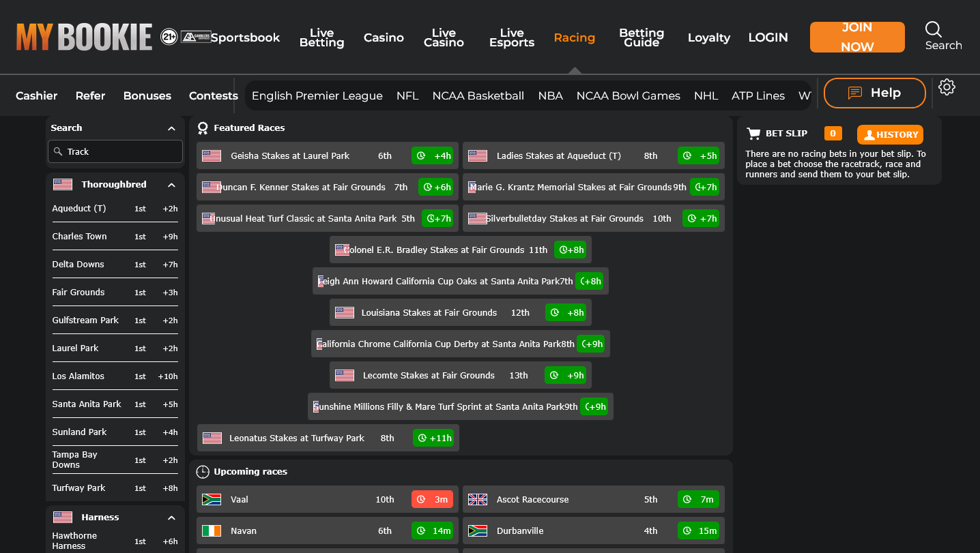Open the settings gear icon
The width and height of the screenshot is (980, 553).
947,87
